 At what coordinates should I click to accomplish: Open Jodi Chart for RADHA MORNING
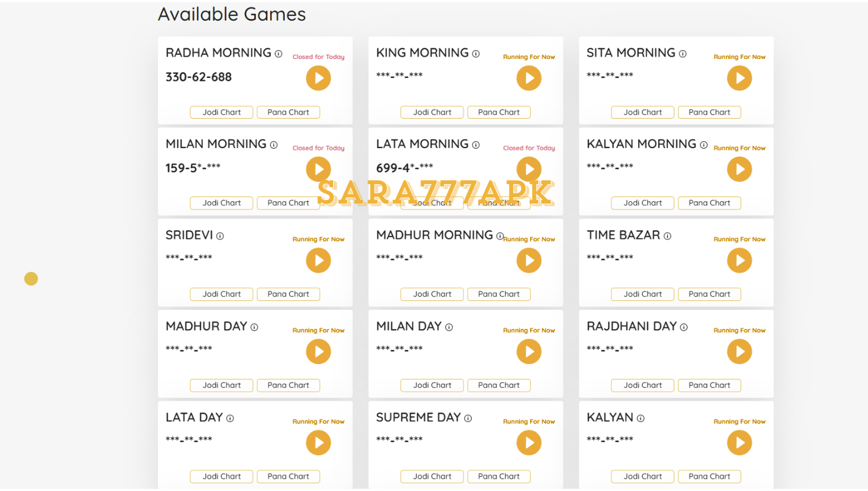[x=222, y=112]
